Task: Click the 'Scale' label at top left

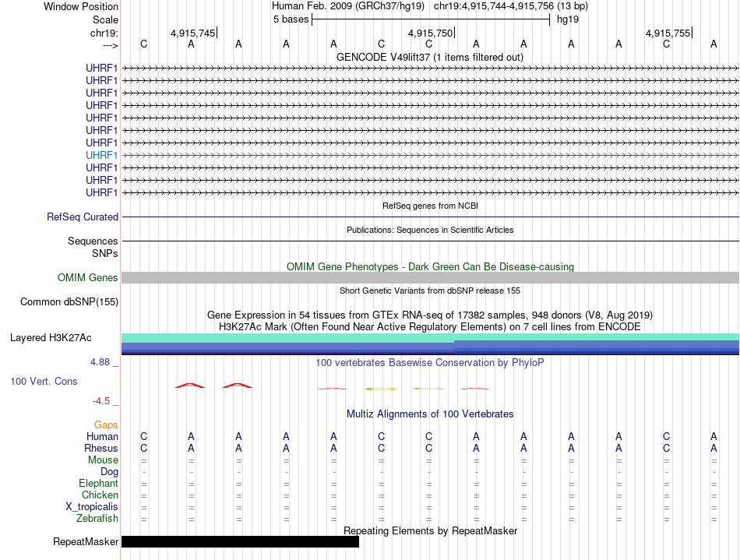Action: [x=105, y=19]
